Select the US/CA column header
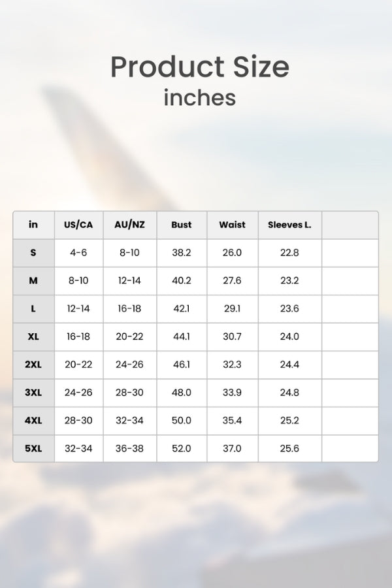The image size is (392, 588). click(x=78, y=225)
